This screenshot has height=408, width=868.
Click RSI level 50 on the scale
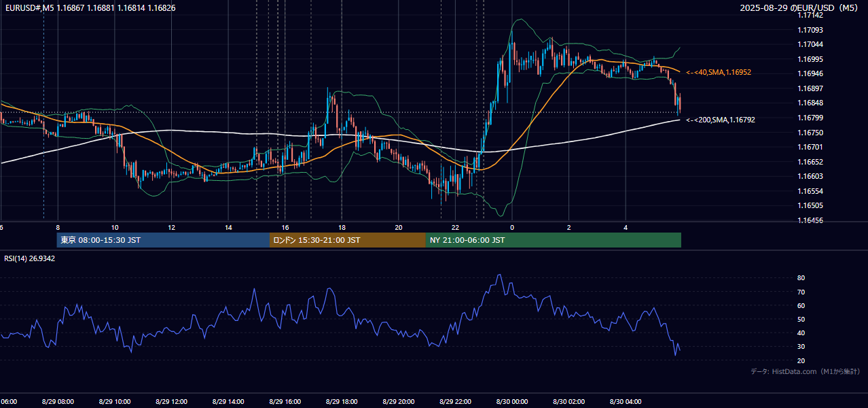(801, 319)
